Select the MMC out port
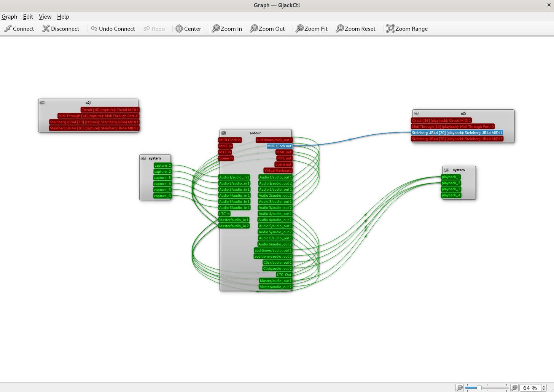This screenshot has height=392, width=554. pyautogui.click(x=284, y=152)
